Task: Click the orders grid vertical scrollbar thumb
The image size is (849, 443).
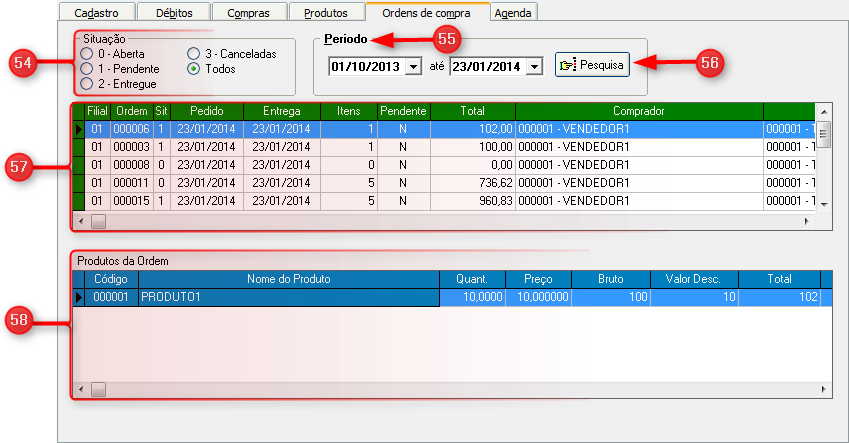Action: coord(823,134)
